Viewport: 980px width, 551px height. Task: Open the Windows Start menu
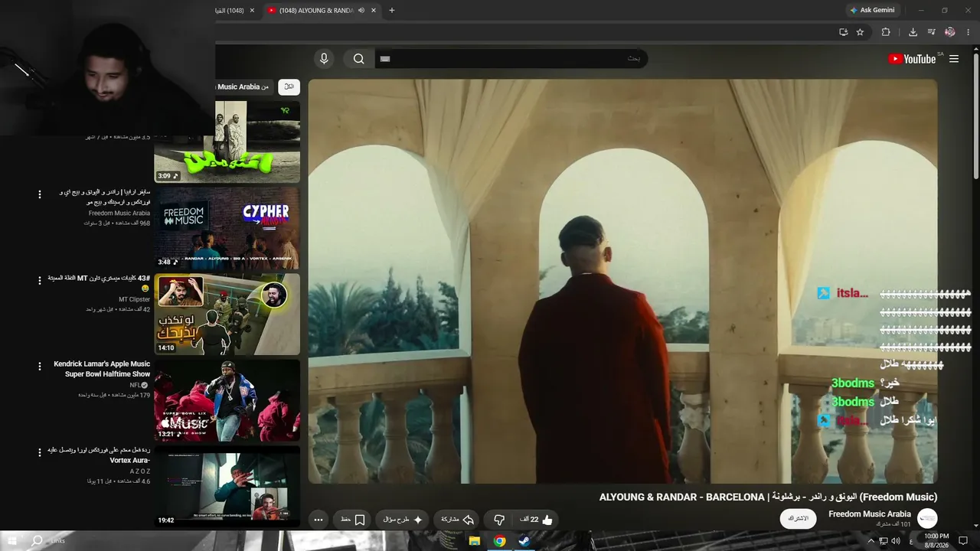(12, 540)
